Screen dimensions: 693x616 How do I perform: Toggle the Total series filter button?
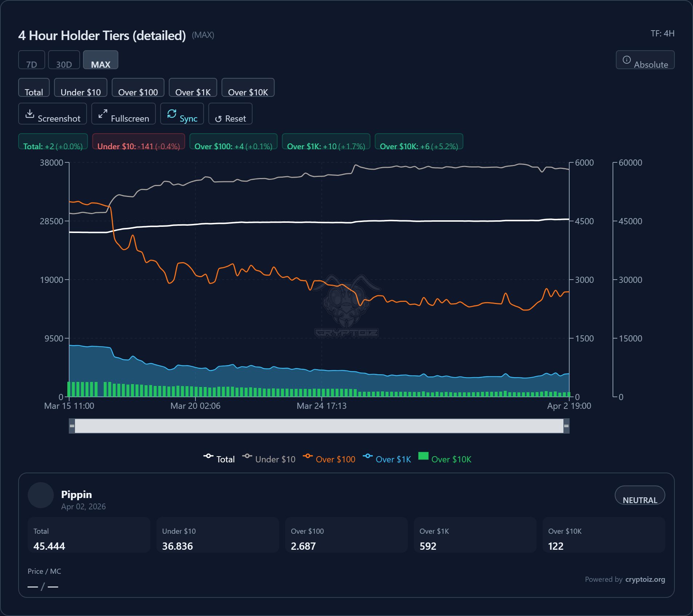[x=34, y=88]
